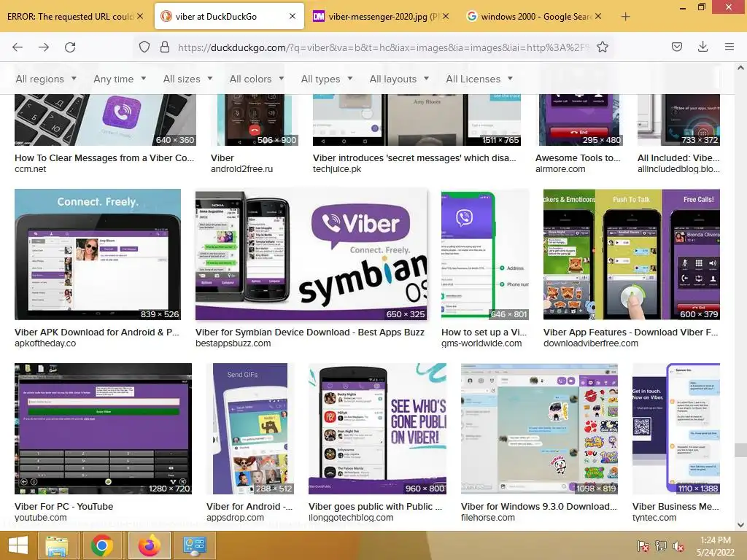Open Action Center flag in tray
The height and width of the screenshot is (560, 747).
(x=643, y=545)
